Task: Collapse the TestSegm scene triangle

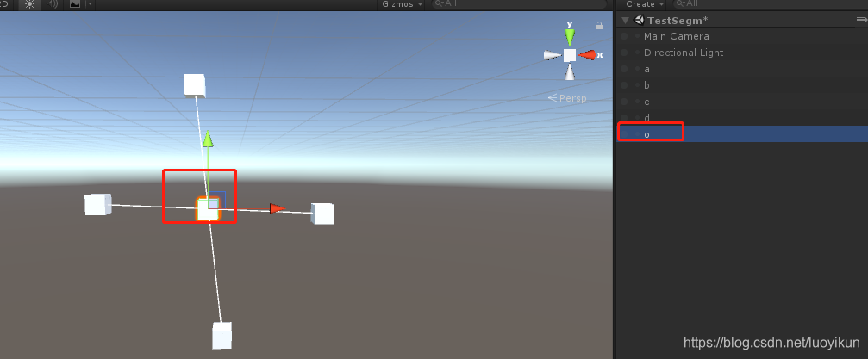Action: [626, 21]
